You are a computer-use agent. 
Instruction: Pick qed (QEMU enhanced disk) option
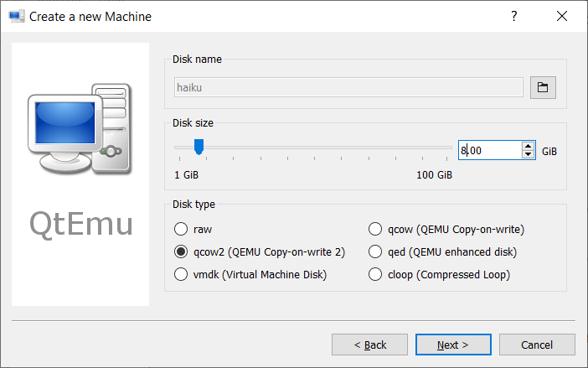pos(376,251)
